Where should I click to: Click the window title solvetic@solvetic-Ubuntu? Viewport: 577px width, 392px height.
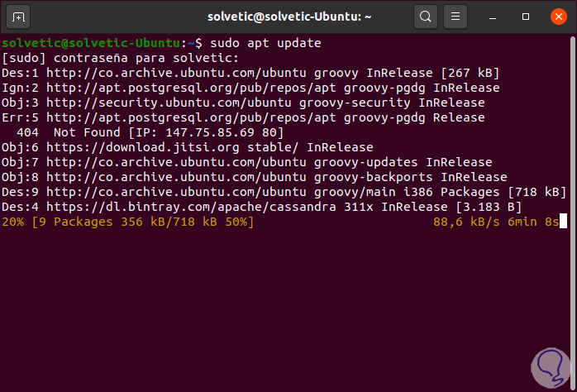click(x=289, y=17)
